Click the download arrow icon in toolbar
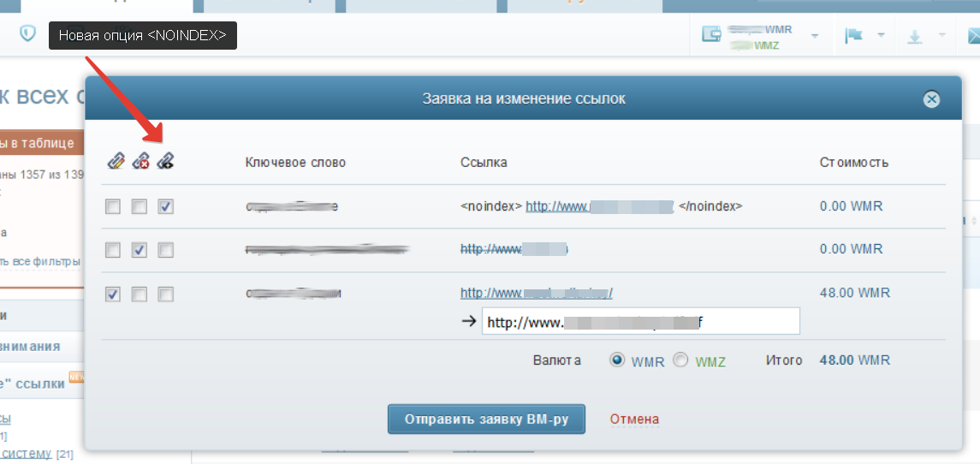This screenshot has width=980, height=464. coord(914,36)
